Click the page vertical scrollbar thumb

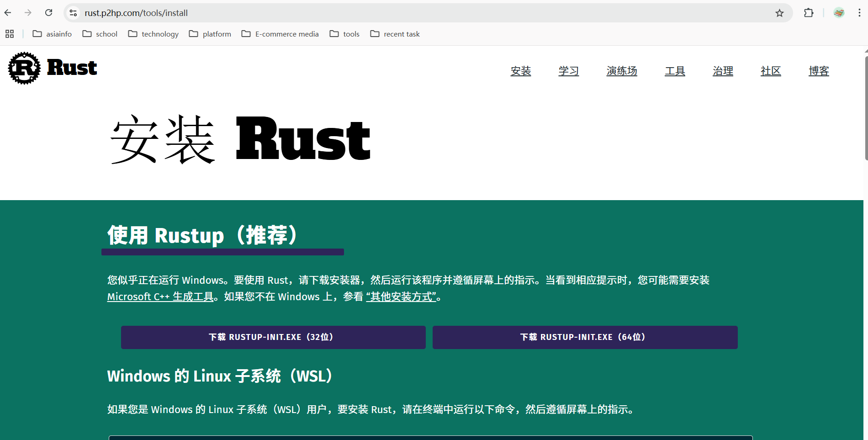(866, 107)
